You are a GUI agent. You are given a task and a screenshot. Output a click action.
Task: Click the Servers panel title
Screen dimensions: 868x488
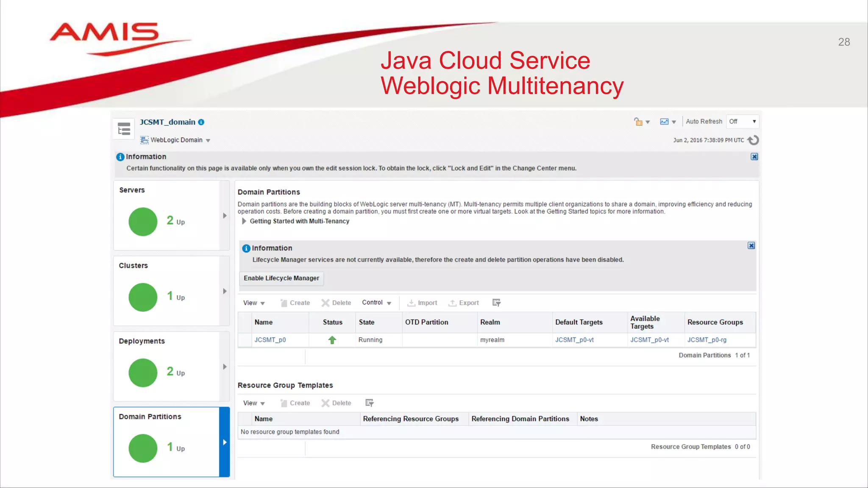click(132, 190)
